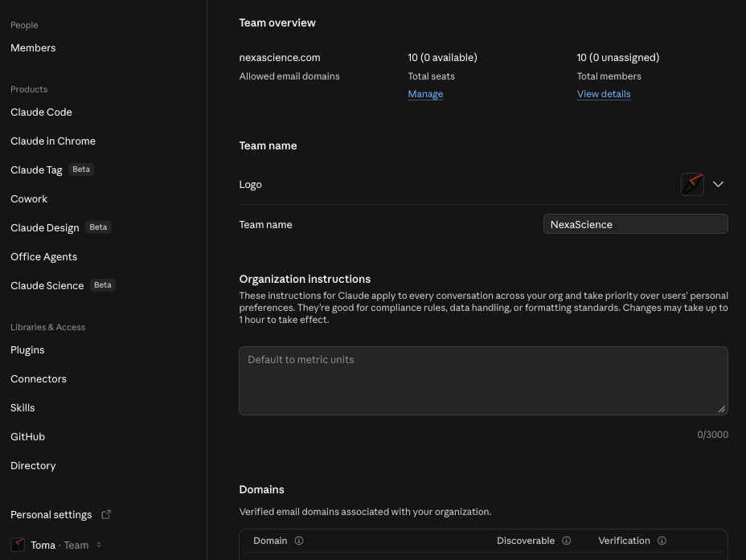Expand the logo dropdown chevron
This screenshot has height=560, width=746.
click(718, 185)
